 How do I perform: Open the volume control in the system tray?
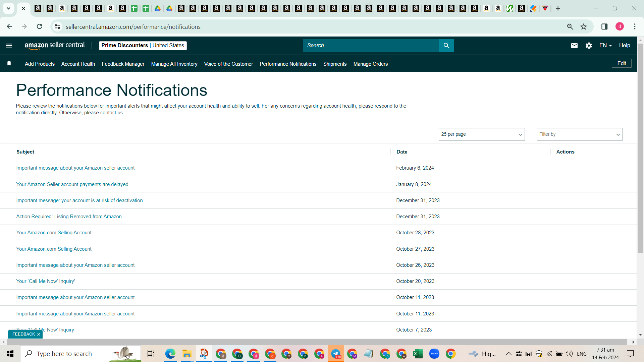pyautogui.click(x=569, y=354)
